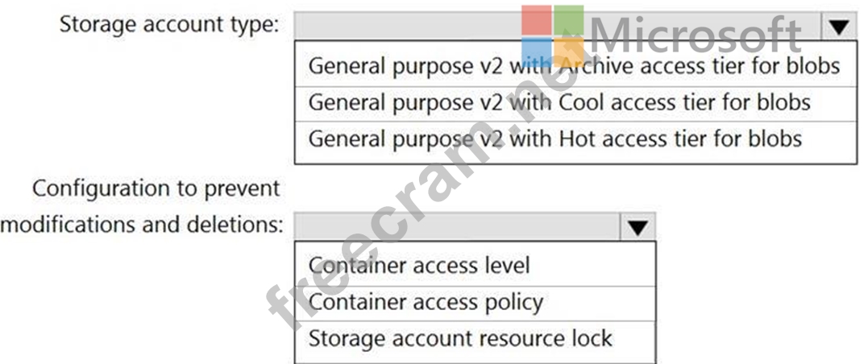The height and width of the screenshot is (364, 868).
Task: Click the Microsoft watermark text
Action: click(x=696, y=35)
